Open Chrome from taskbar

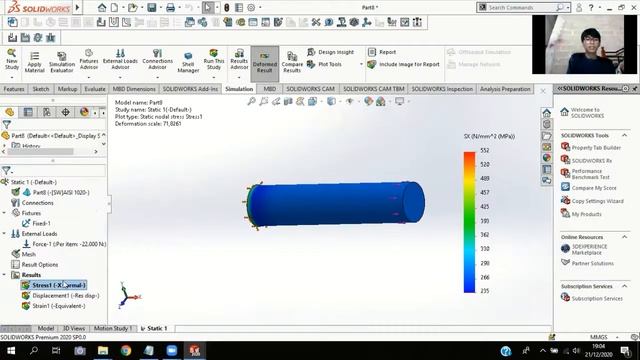pos(126,351)
